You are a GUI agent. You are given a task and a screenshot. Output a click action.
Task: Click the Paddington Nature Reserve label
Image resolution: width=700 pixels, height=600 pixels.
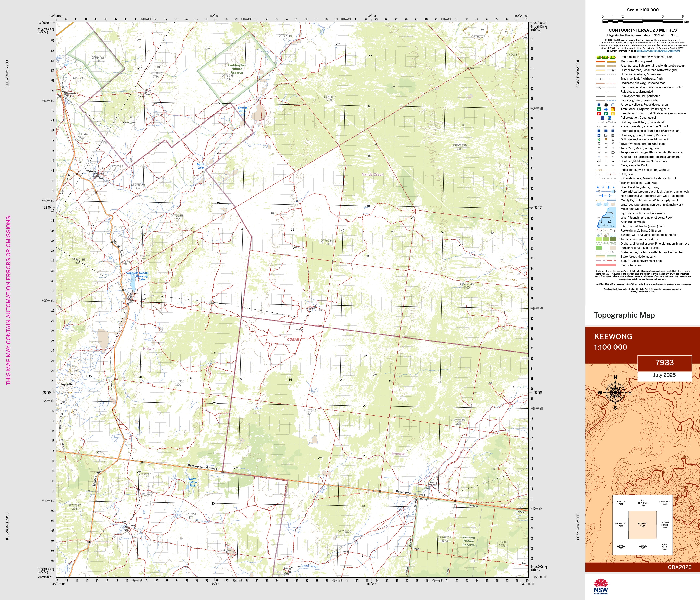(x=237, y=69)
